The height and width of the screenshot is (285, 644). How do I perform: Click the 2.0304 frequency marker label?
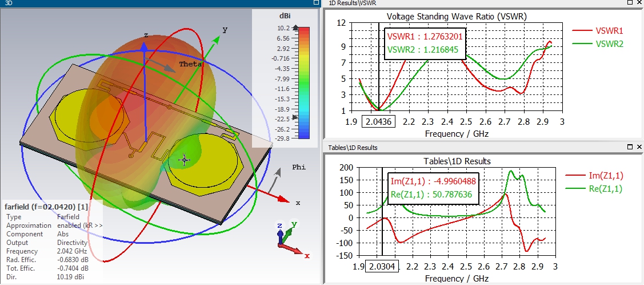[382, 267]
